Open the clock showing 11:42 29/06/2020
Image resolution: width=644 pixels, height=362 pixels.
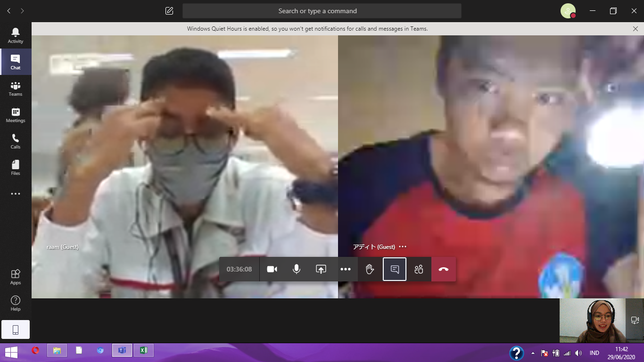[621, 353]
